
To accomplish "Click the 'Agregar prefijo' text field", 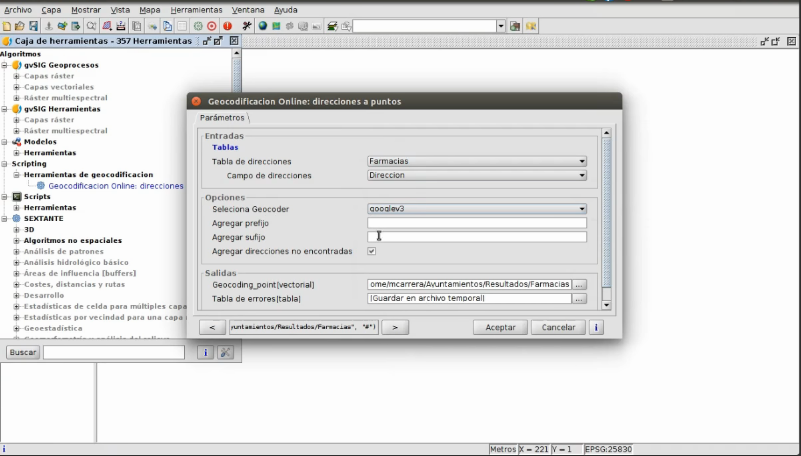I will tap(476, 223).
